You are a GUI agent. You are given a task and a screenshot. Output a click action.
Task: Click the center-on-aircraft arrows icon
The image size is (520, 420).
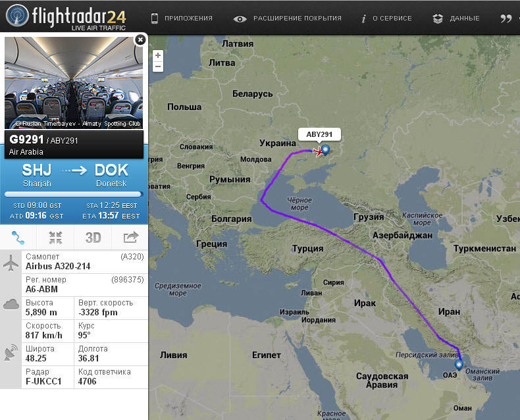point(55,238)
